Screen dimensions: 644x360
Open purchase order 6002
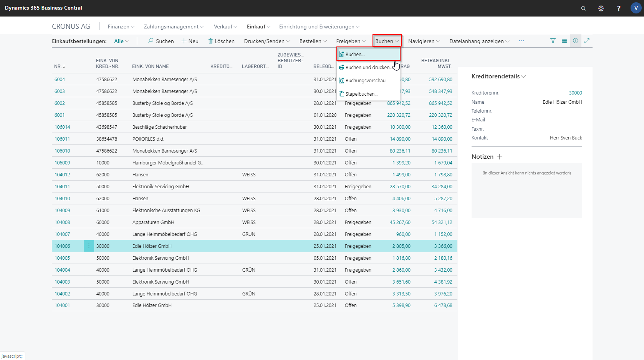pos(60,103)
